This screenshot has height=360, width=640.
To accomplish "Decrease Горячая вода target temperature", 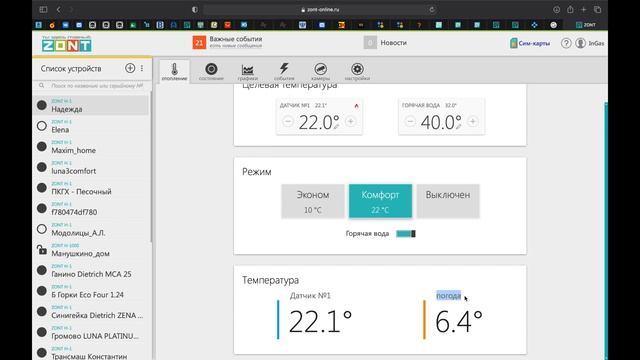I will pyautogui.click(x=410, y=121).
